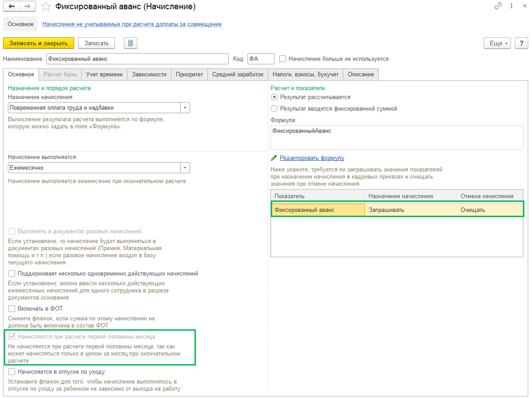
Task: Open the 'Средний заработок' tab
Action: tap(238, 74)
